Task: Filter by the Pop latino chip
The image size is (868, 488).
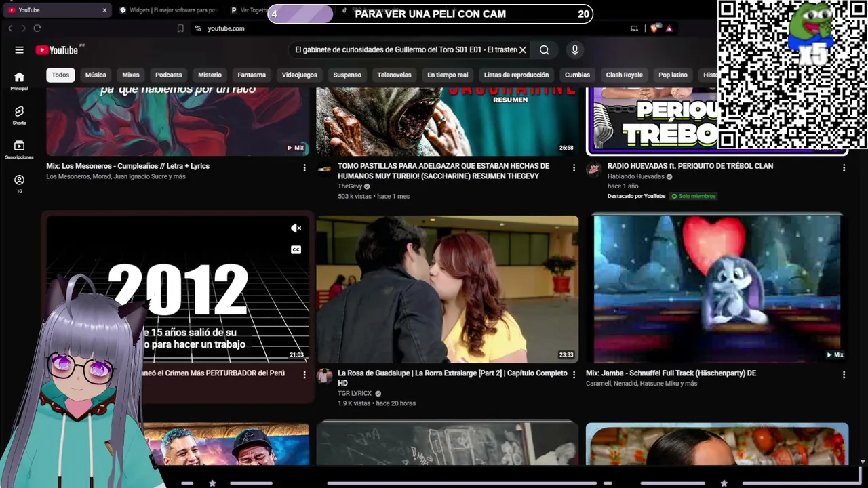Action: [673, 75]
